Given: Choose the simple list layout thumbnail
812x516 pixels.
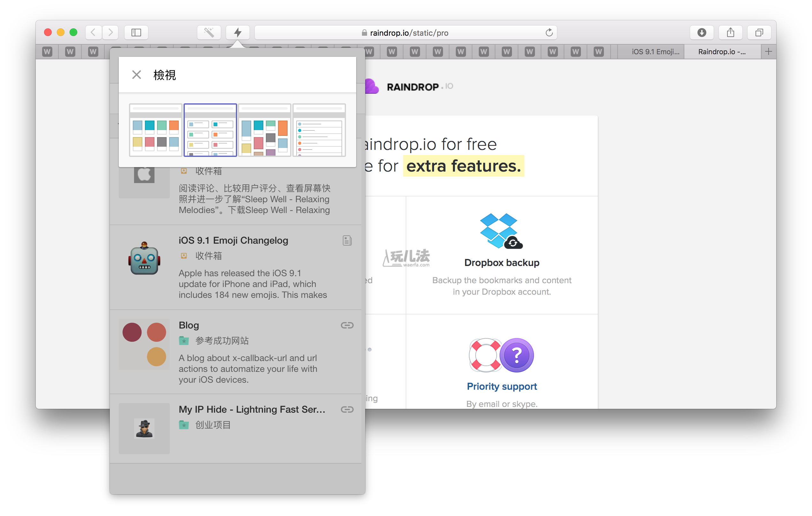Looking at the screenshot, I should [319, 130].
